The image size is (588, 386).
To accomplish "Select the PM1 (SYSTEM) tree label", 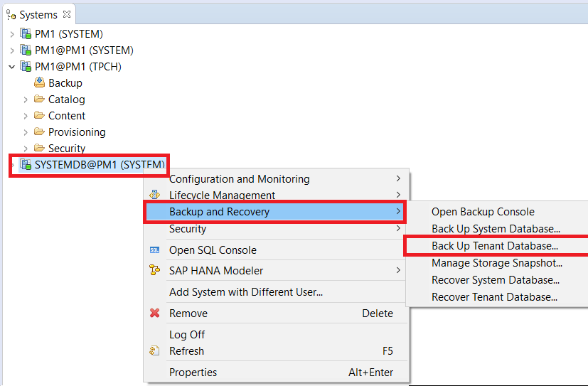I will coord(69,33).
